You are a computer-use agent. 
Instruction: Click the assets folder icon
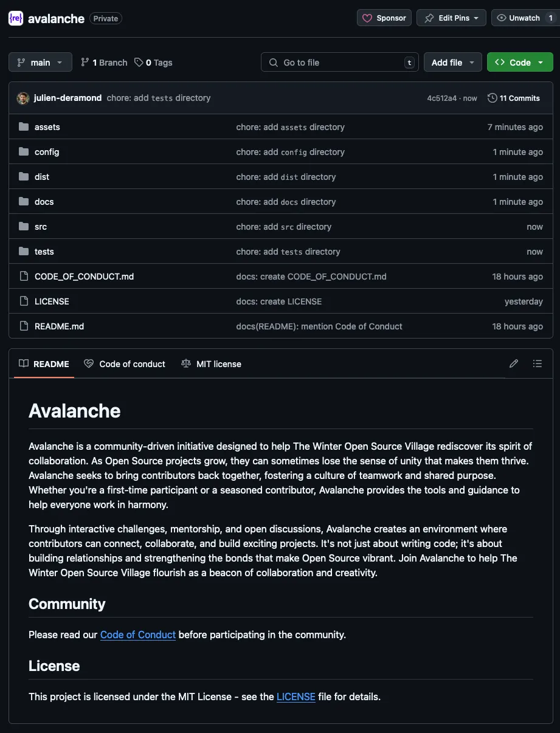[24, 127]
